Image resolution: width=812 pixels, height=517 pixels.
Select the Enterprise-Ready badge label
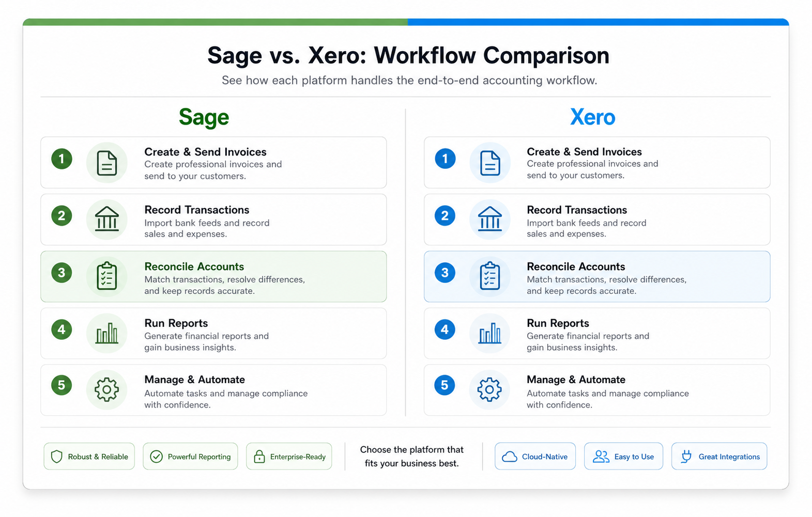(x=298, y=457)
